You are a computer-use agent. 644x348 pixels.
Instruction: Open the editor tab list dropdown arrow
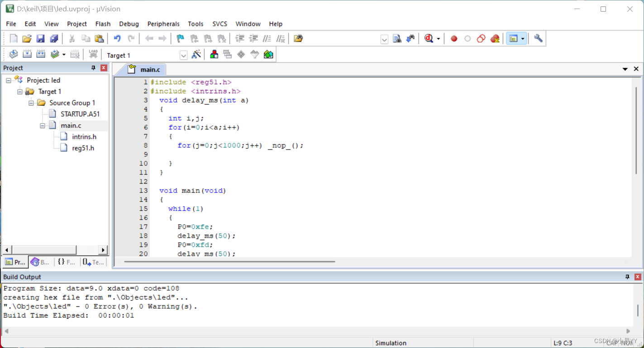(625, 69)
